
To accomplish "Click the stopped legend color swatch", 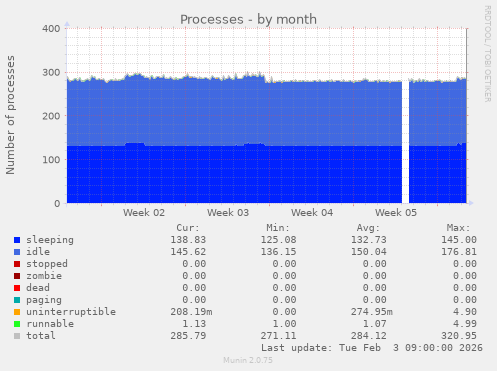I will [17, 264].
